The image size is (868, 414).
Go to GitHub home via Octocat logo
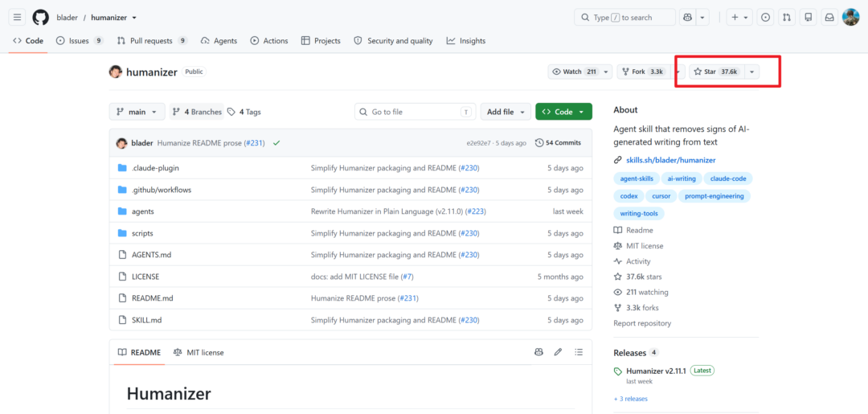[40, 17]
